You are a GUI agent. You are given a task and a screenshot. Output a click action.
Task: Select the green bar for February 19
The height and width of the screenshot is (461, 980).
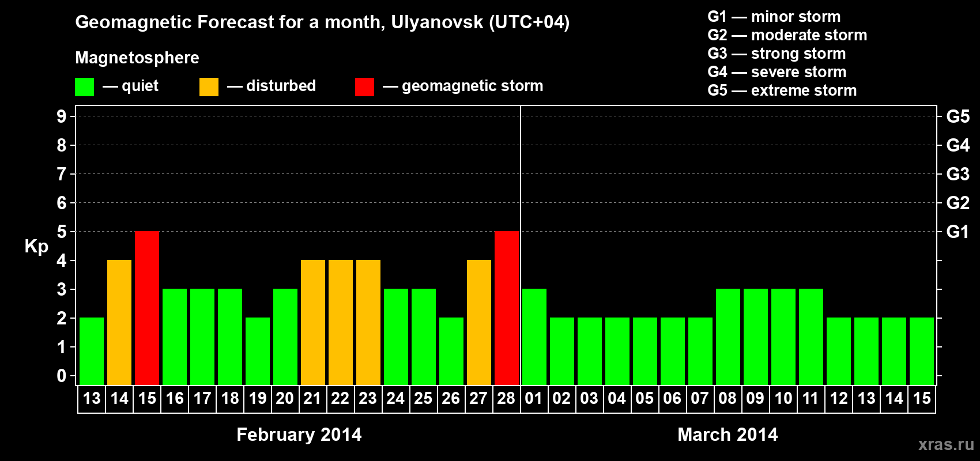tap(258, 352)
